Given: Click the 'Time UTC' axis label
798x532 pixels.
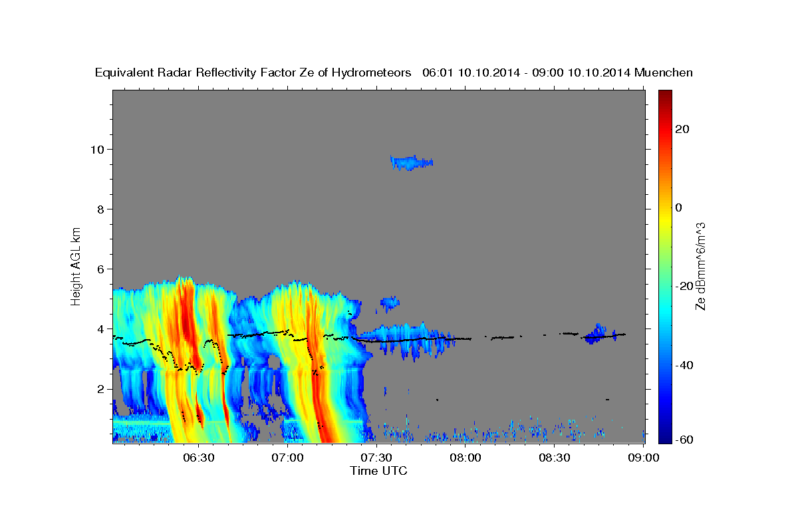Looking at the screenshot, I should [x=378, y=471].
